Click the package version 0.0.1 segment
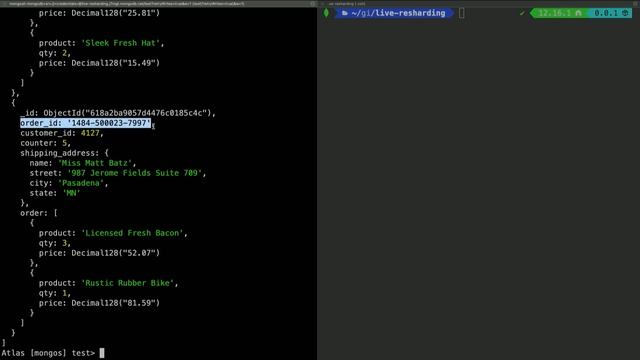640x360 pixels. 610,13
